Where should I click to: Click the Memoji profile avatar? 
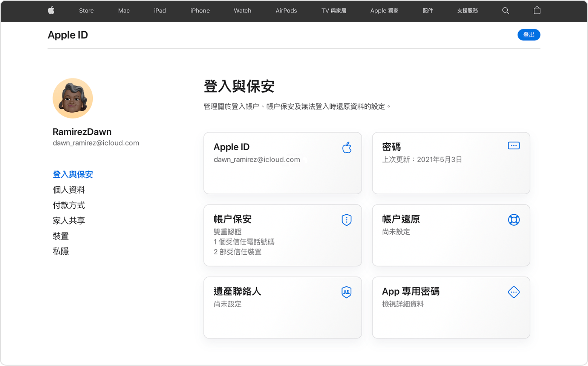click(x=73, y=98)
